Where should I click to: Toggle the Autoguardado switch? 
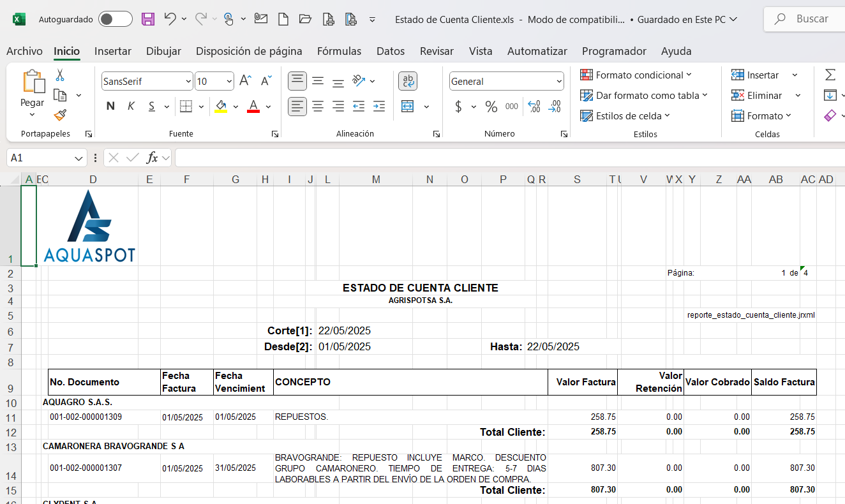(x=116, y=19)
